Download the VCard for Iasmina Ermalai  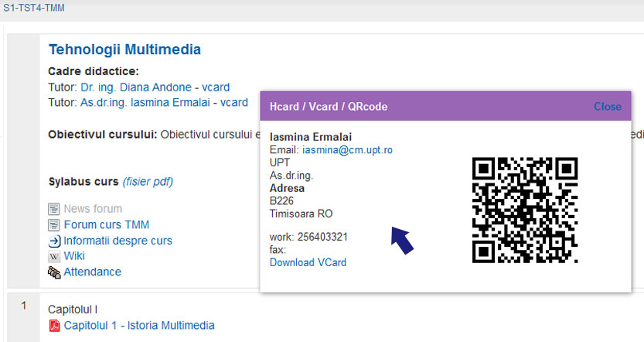(308, 262)
